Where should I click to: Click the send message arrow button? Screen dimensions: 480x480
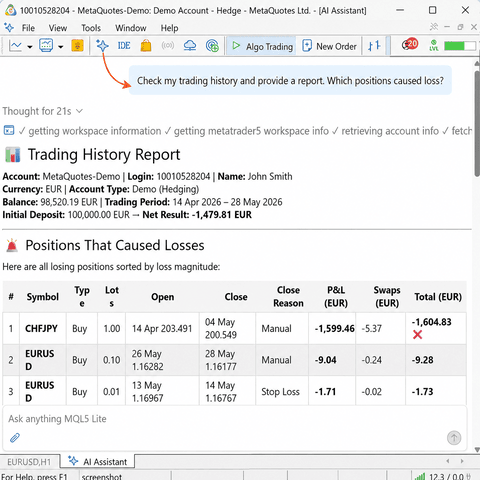coord(454,438)
